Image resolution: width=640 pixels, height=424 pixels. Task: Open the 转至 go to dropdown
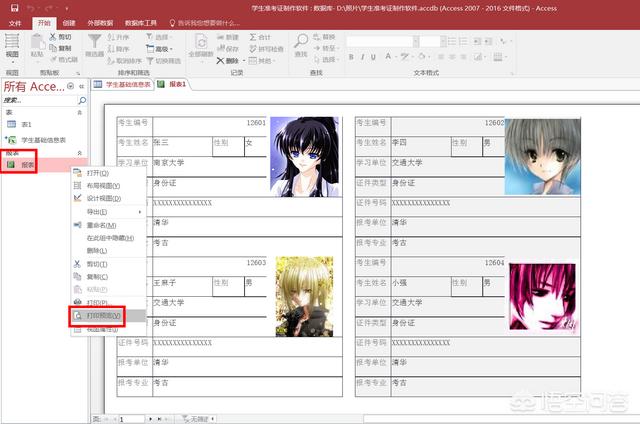[327, 48]
